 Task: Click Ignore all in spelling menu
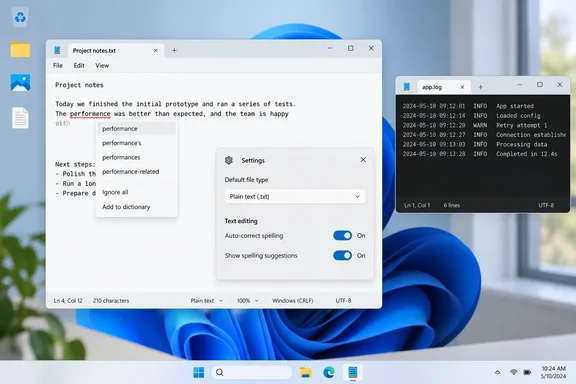coord(136,192)
